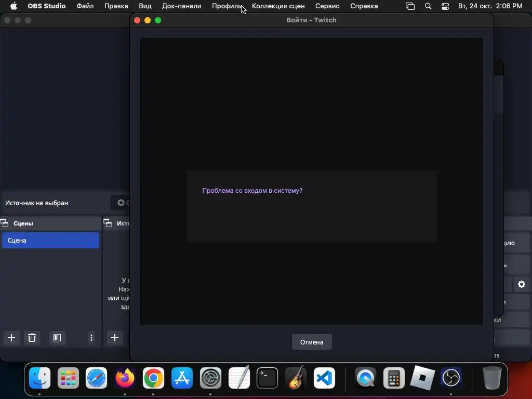The width and height of the screenshot is (532, 399).
Task: Open App Store from the Dock
Action: [182, 378]
